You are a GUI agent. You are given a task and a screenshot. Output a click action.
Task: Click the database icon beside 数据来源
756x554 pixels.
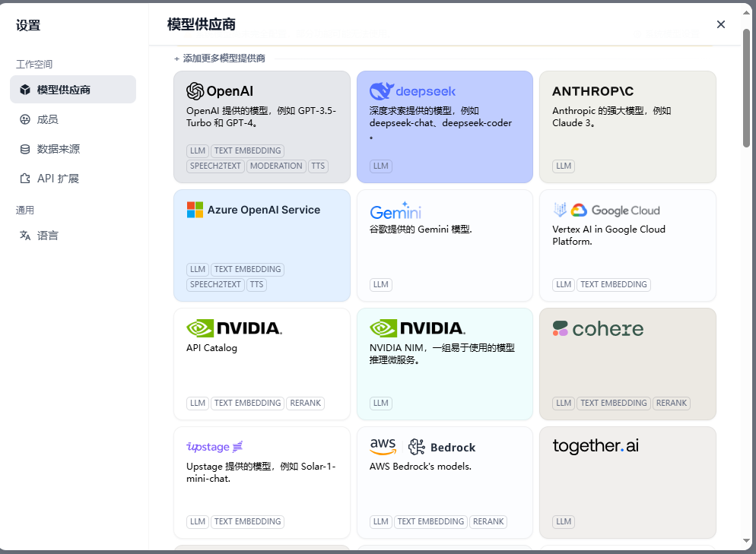pyautogui.click(x=25, y=149)
